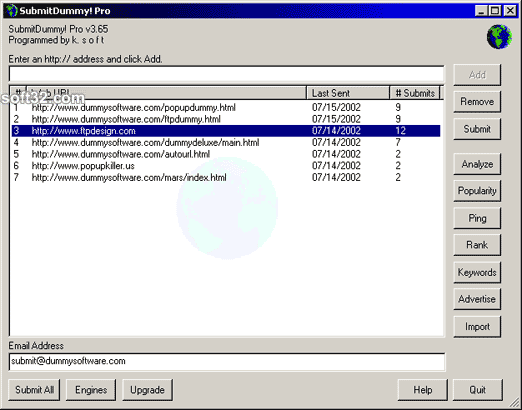The width and height of the screenshot is (522, 410).
Task: Open Help
Action: pos(423,390)
